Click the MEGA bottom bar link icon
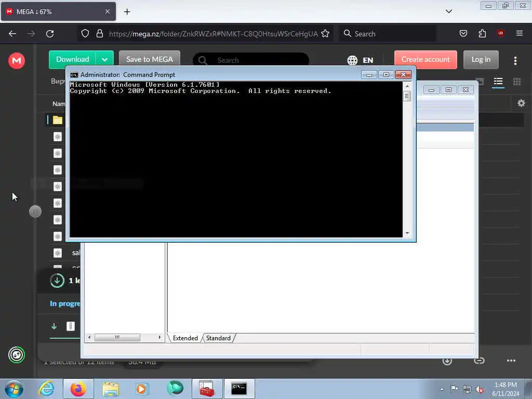The width and height of the screenshot is (532, 399). [x=479, y=361]
